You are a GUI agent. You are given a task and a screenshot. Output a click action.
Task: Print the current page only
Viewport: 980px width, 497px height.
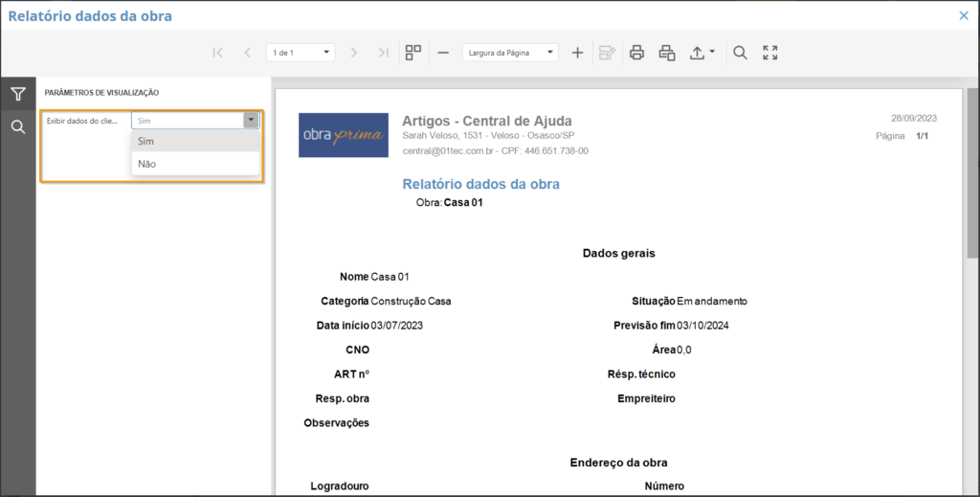[667, 53]
